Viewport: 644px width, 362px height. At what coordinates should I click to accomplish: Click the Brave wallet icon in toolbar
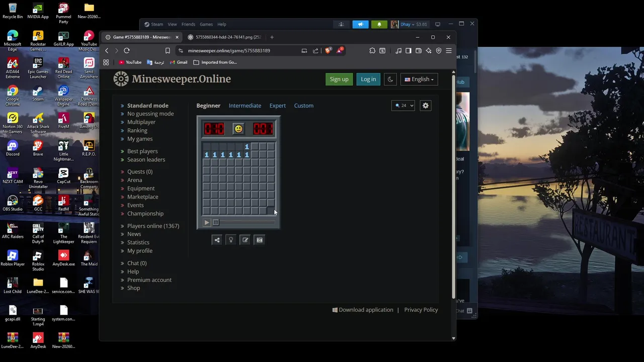[x=419, y=51]
